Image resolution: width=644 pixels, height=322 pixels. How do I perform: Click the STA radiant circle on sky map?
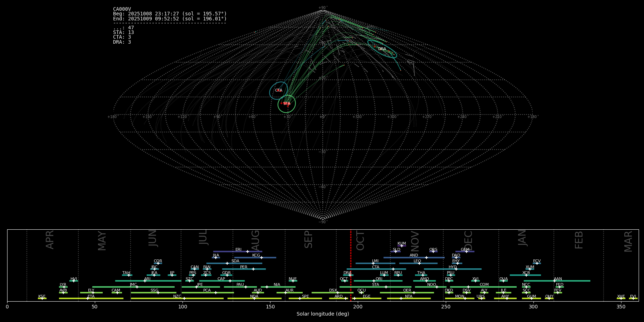point(287,104)
